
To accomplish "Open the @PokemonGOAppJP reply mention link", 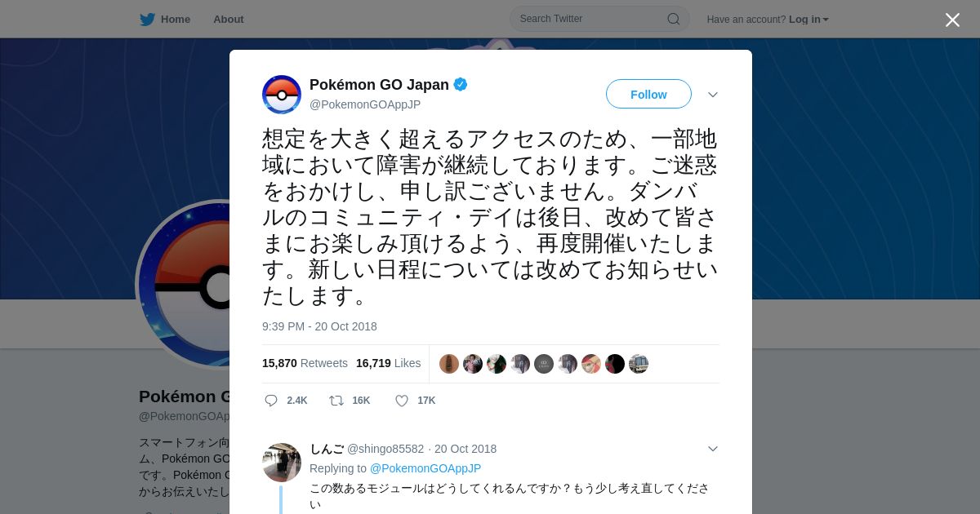I will click(x=425, y=468).
